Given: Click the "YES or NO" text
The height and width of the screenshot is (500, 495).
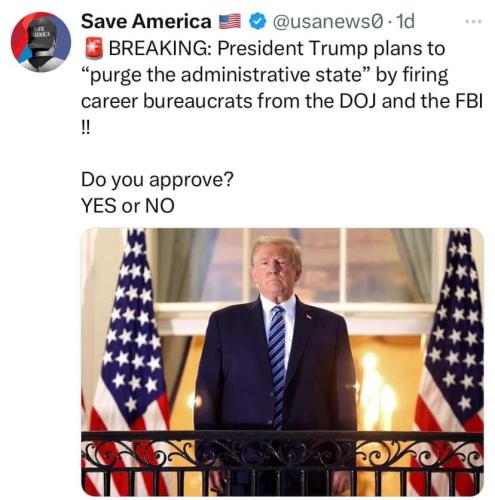Looking at the screenshot, I should [128, 206].
